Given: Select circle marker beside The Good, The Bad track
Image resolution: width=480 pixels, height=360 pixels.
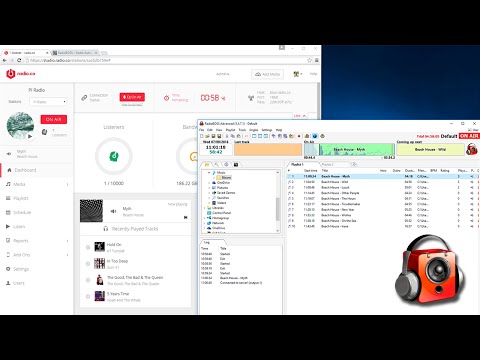Looking at the screenshot, I should pos(88,280).
